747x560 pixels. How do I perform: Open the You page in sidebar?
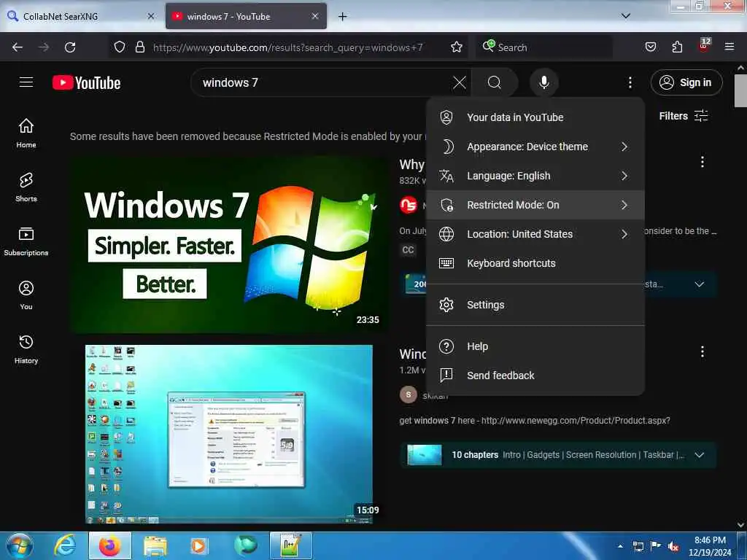click(x=26, y=295)
